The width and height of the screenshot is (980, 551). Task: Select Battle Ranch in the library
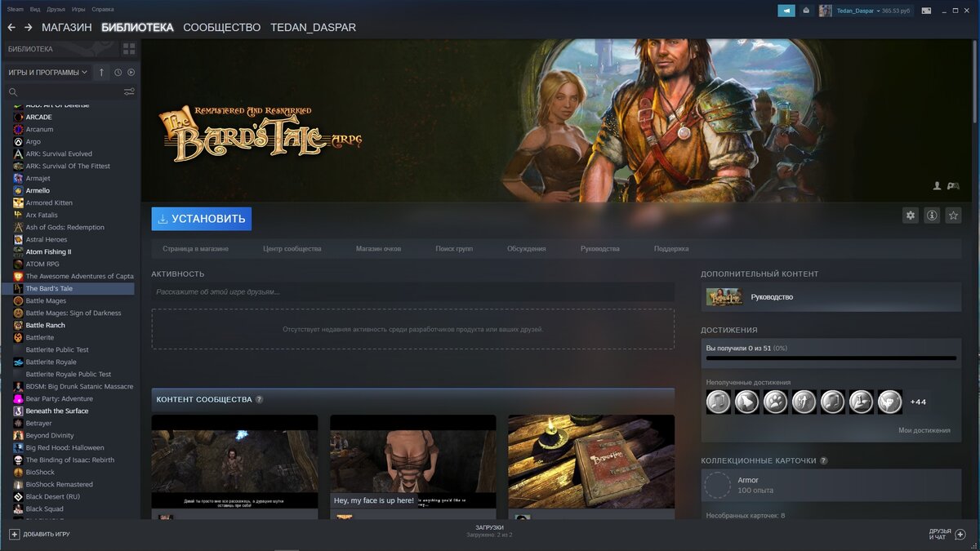(x=45, y=325)
